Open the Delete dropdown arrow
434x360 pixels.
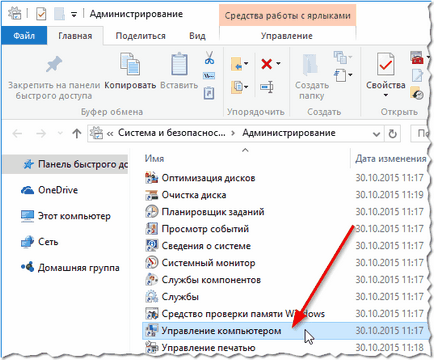point(278,63)
